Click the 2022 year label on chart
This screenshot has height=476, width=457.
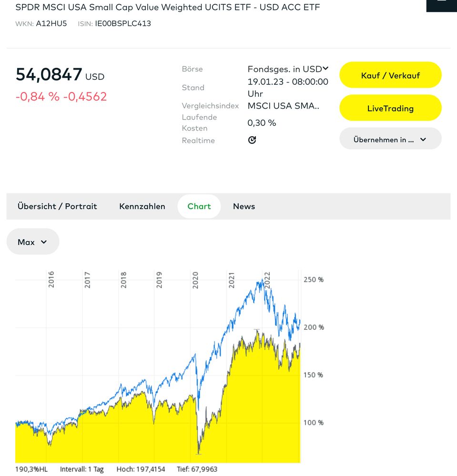pyautogui.click(x=267, y=279)
